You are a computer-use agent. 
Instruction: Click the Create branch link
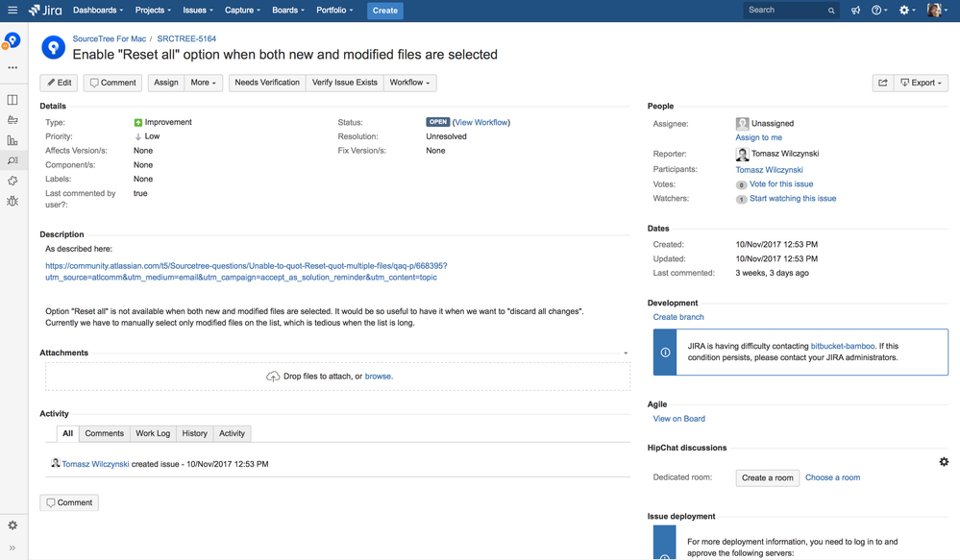coord(678,317)
